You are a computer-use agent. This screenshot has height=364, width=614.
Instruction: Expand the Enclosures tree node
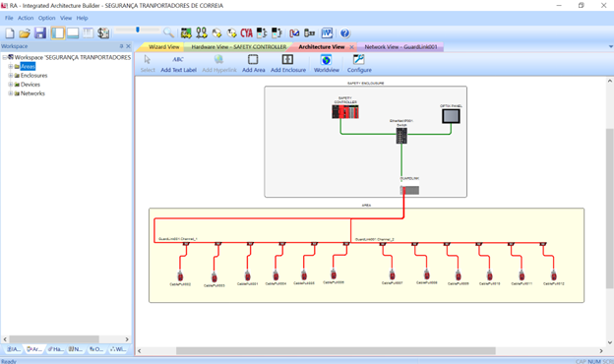[11, 75]
